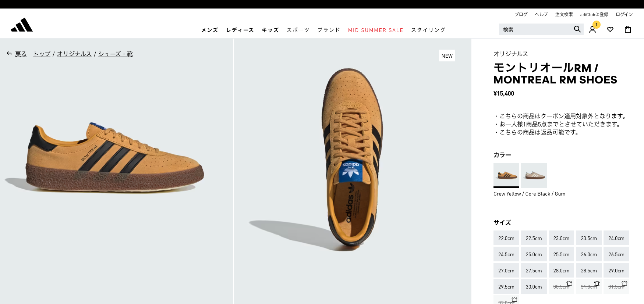The height and width of the screenshot is (304, 644).
Task: Open the side-view shoe product image
Action: (x=116, y=157)
